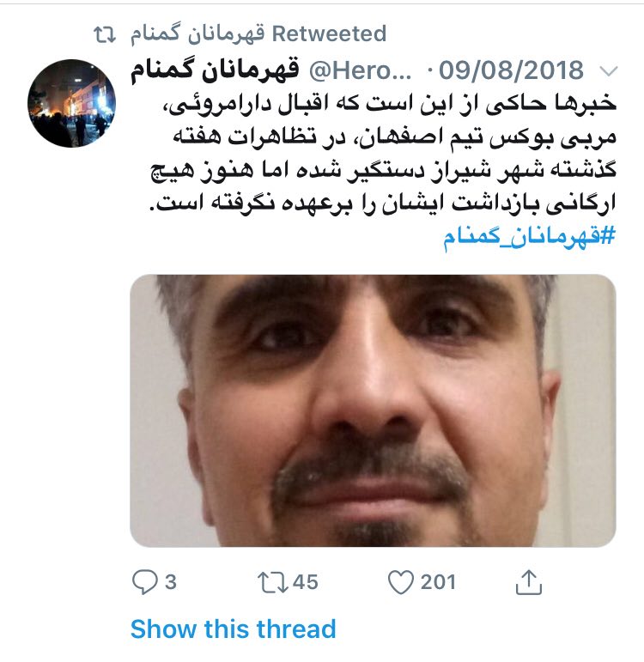Open the tweet via the 09/08/2018 date
The width and height of the screenshot is (644, 662).
click(x=511, y=70)
